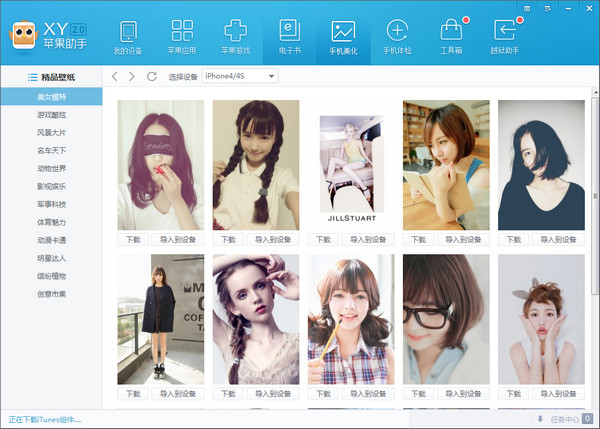Select 创意市集 in the sidebar
This screenshot has width=600, height=429.
tap(52, 293)
